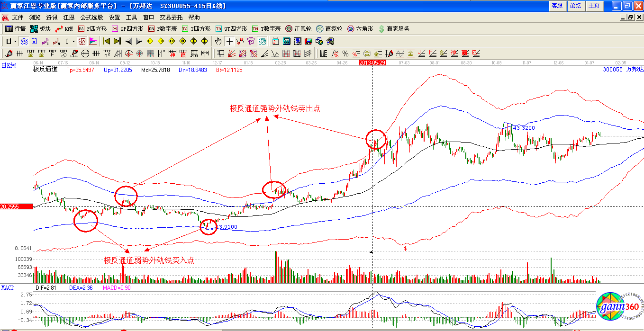Screen dimensions: 644x331
Task: Open the 行情 quotes view
Action: tap(15, 29)
